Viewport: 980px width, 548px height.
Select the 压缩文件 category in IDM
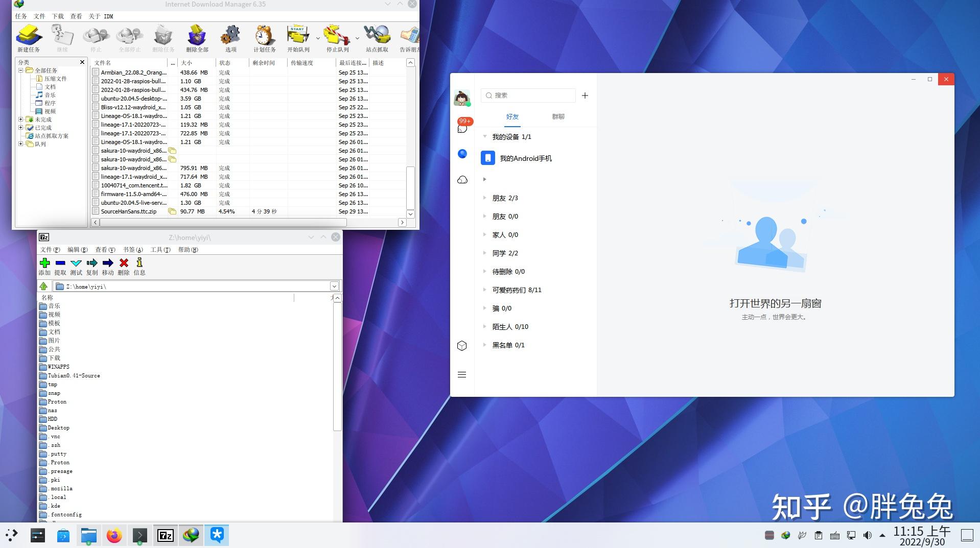[55, 79]
